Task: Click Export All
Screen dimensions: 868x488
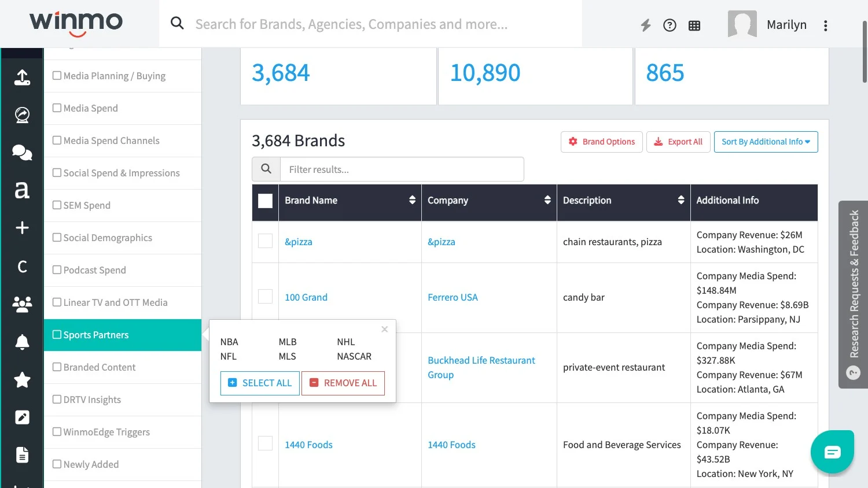Action: (x=678, y=142)
